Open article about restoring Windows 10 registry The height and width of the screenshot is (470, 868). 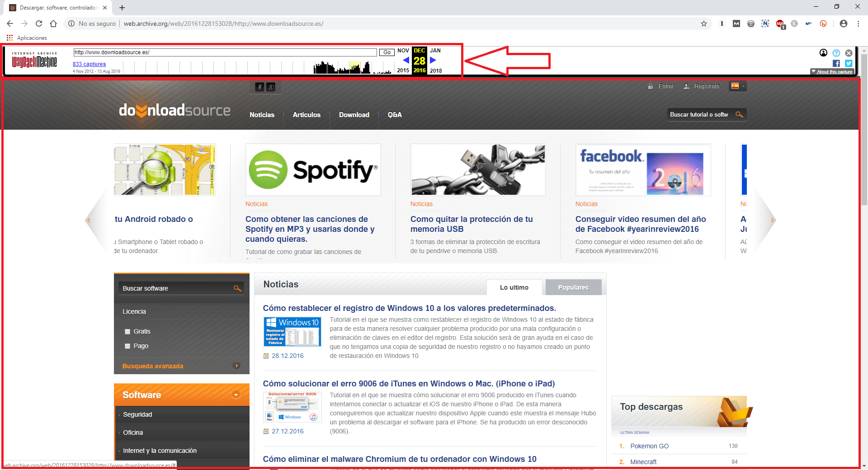(x=410, y=308)
